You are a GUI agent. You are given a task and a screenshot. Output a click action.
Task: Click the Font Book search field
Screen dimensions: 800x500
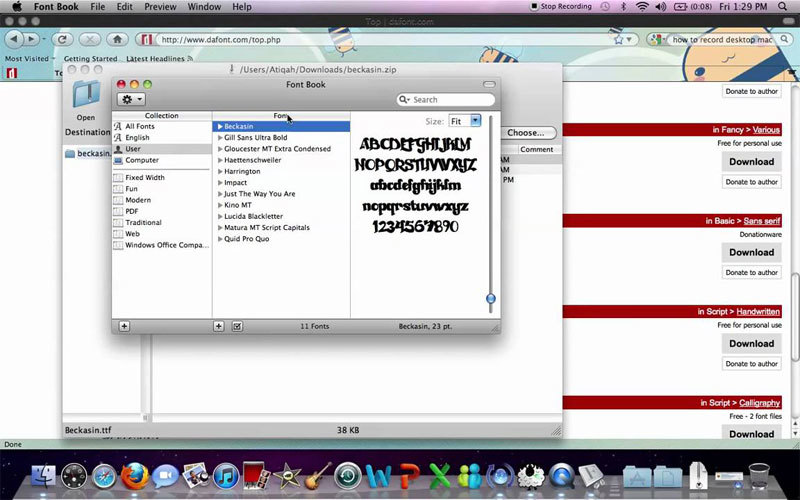click(450, 100)
